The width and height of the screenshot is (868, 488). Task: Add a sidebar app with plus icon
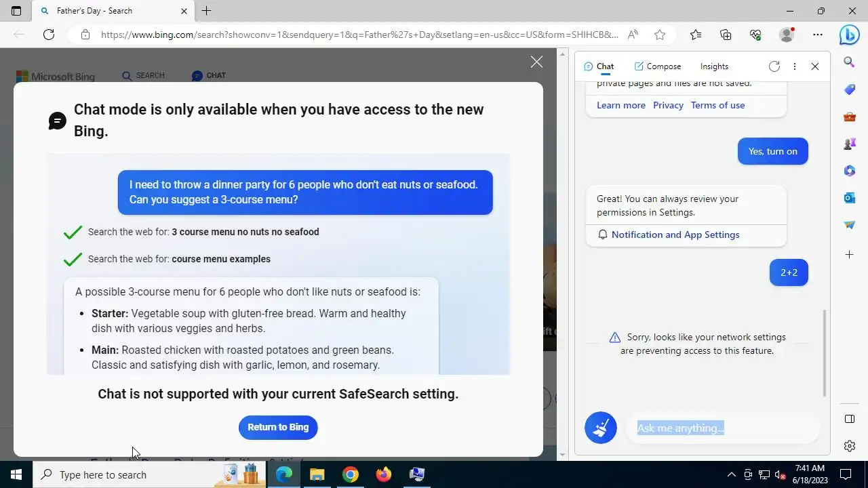click(849, 255)
